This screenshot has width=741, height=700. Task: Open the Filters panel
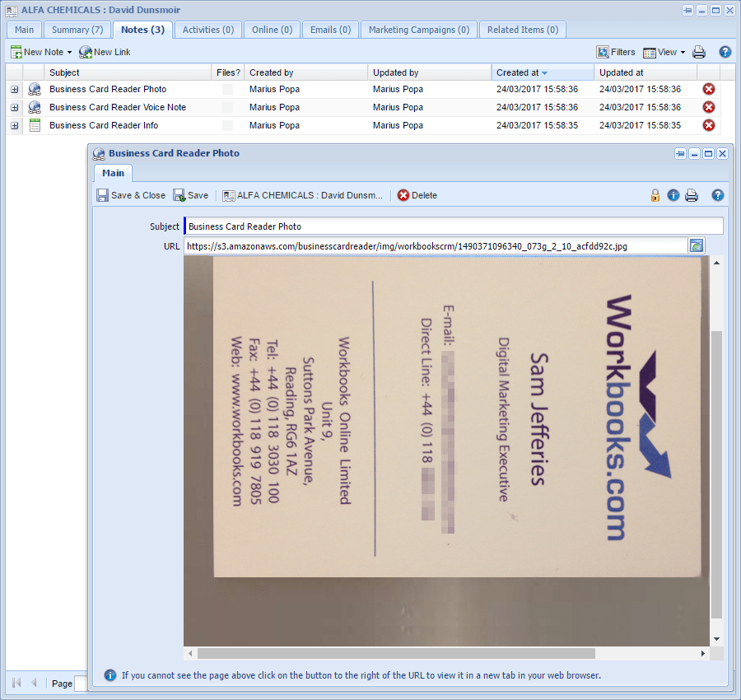click(615, 52)
